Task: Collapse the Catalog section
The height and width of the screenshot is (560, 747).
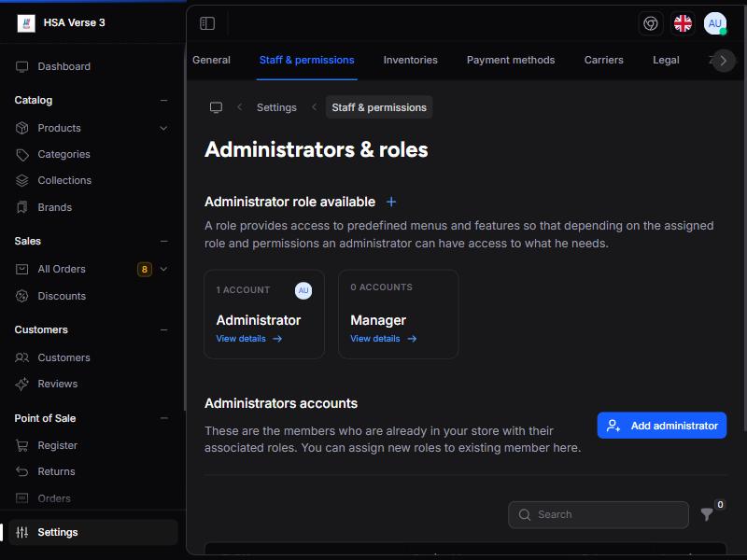Action: pos(164,101)
